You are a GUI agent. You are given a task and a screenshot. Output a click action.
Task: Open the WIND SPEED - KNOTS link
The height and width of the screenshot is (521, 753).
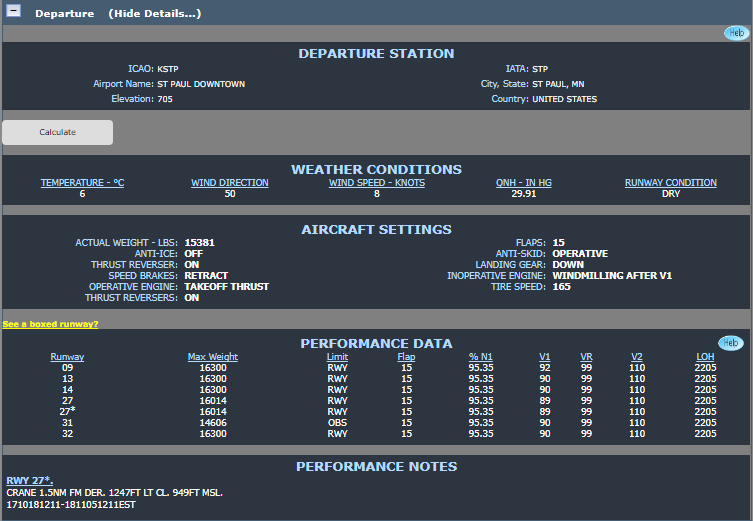(376, 182)
